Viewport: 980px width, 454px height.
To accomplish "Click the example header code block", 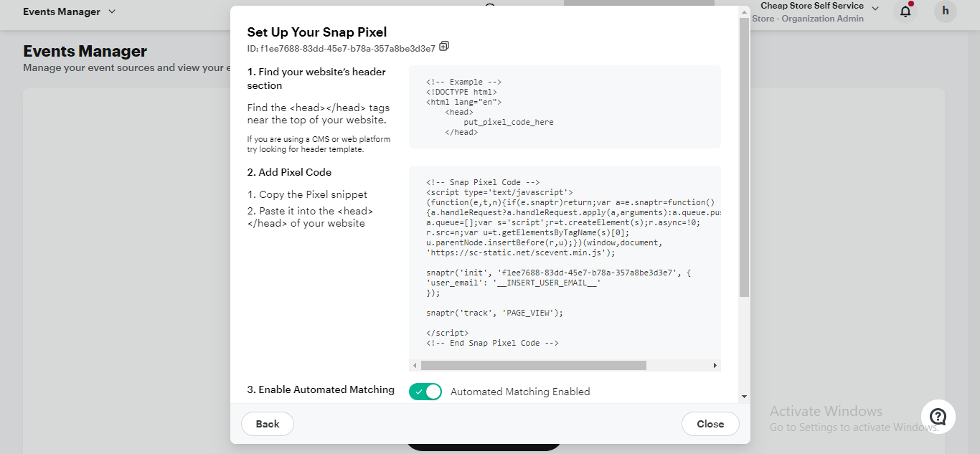I will point(564,107).
